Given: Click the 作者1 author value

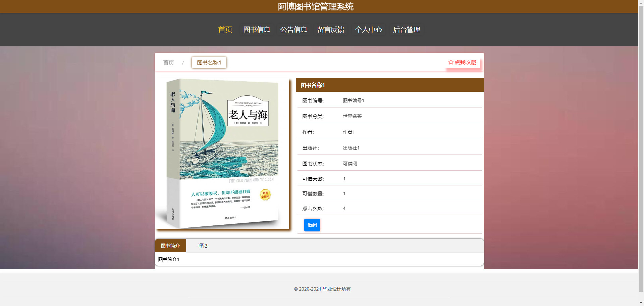Looking at the screenshot, I should [x=349, y=132].
